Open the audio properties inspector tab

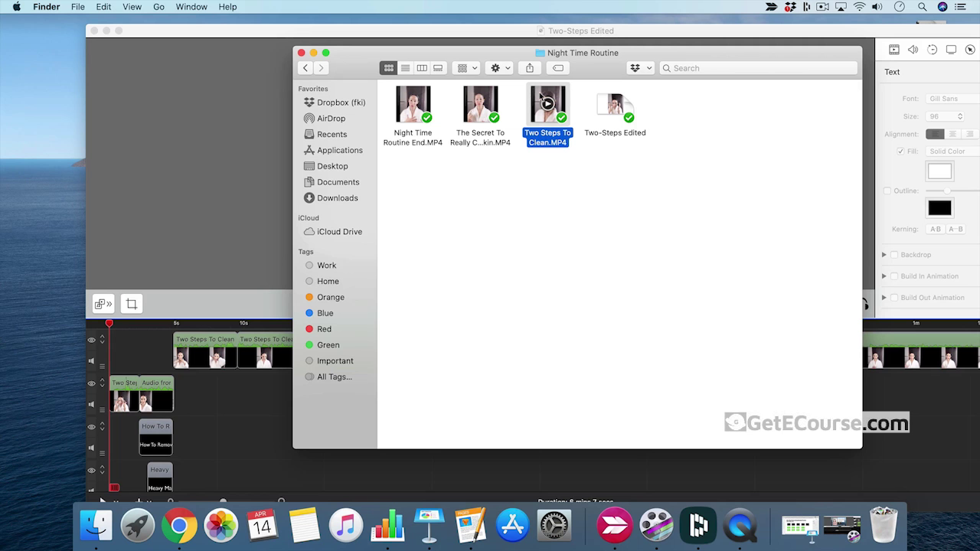(x=913, y=50)
